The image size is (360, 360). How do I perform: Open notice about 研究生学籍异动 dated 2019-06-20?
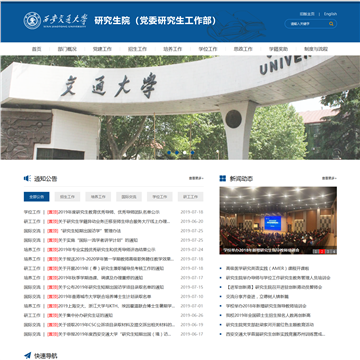(x=109, y=221)
